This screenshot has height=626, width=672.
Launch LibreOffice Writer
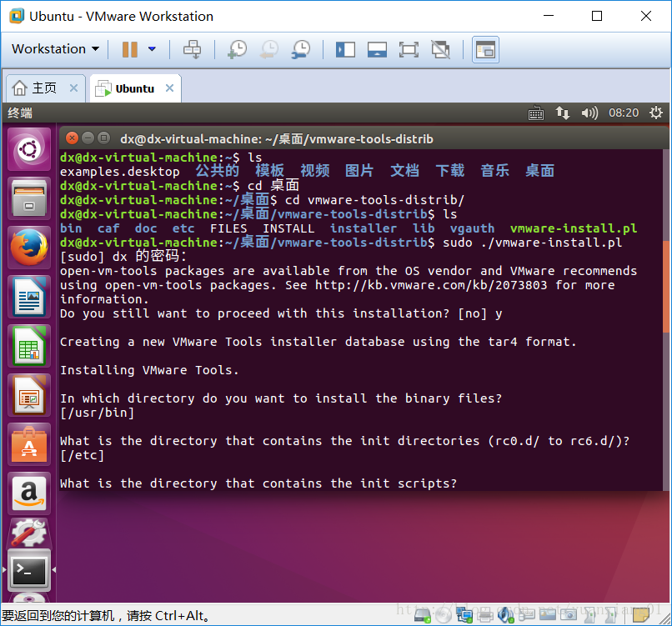tap(29, 297)
